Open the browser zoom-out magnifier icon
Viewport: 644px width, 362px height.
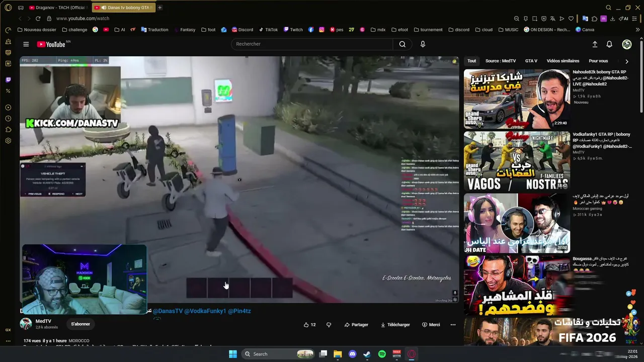517,19
